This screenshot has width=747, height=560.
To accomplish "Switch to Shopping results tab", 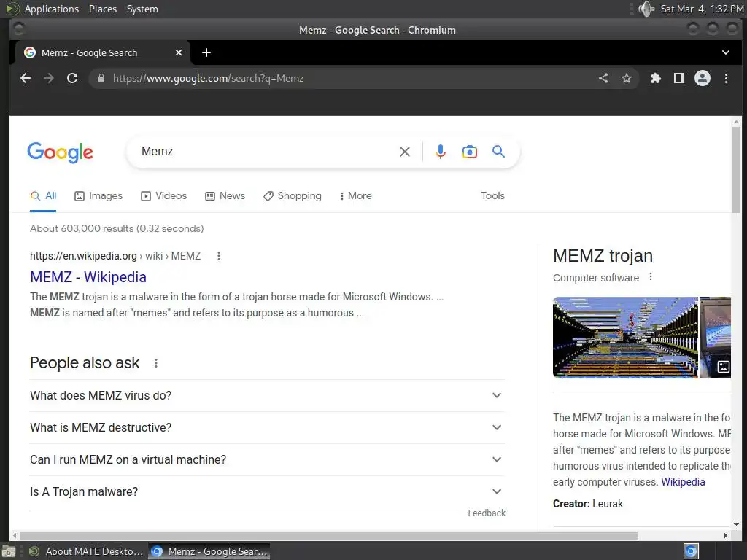I will pyautogui.click(x=293, y=195).
